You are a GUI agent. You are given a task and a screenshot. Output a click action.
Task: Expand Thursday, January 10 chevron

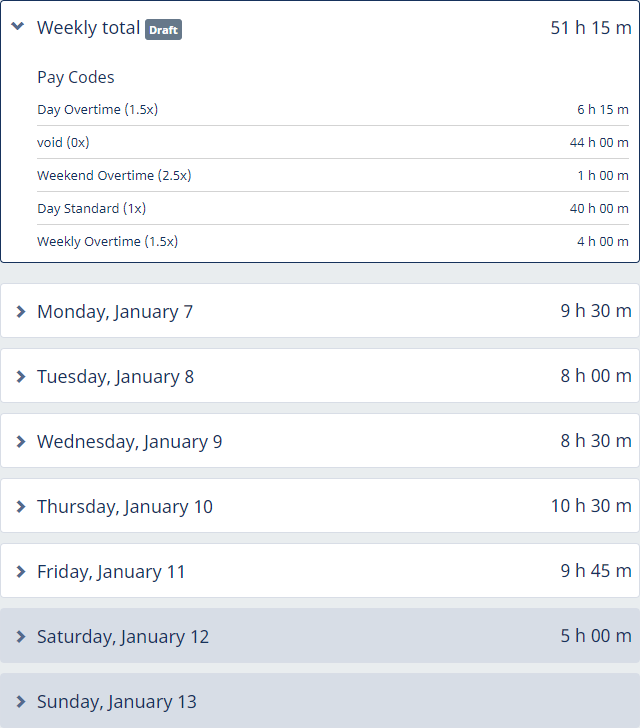click(x=20, y=507)
